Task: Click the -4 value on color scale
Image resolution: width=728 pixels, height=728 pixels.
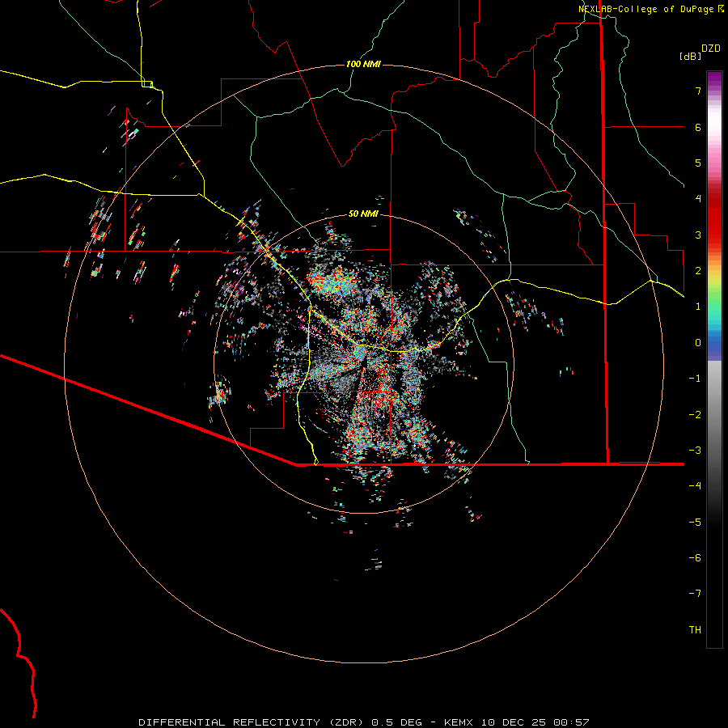Action: click(695, 486)
